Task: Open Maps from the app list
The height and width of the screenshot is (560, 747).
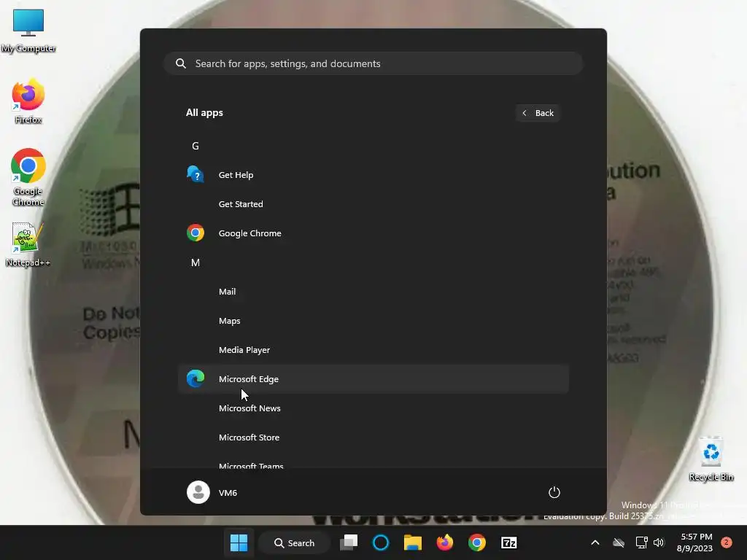Action: [373, 321]
